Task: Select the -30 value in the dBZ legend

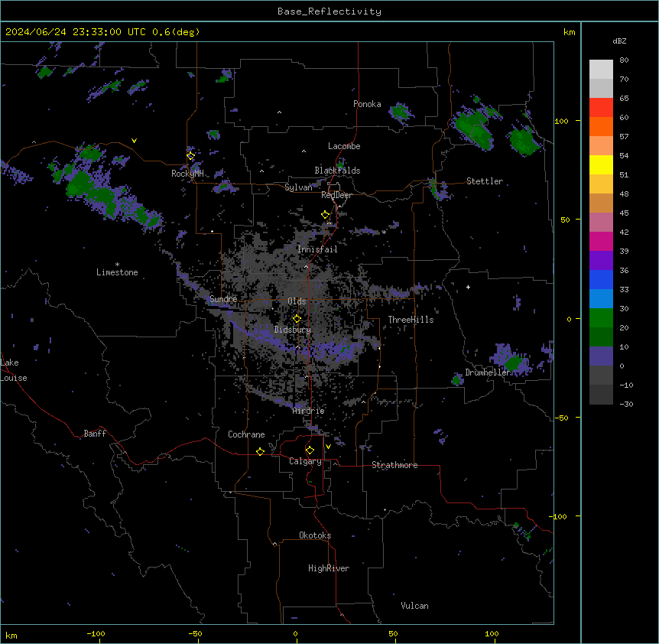Action: point(626,404)
